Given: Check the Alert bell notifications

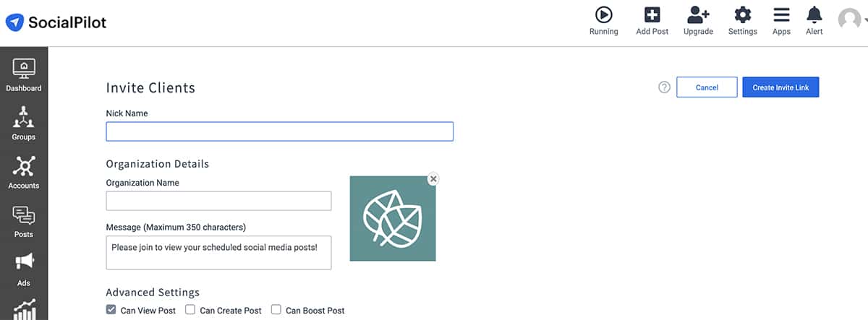Looking at the screenshot, I should tap(814, 15).
